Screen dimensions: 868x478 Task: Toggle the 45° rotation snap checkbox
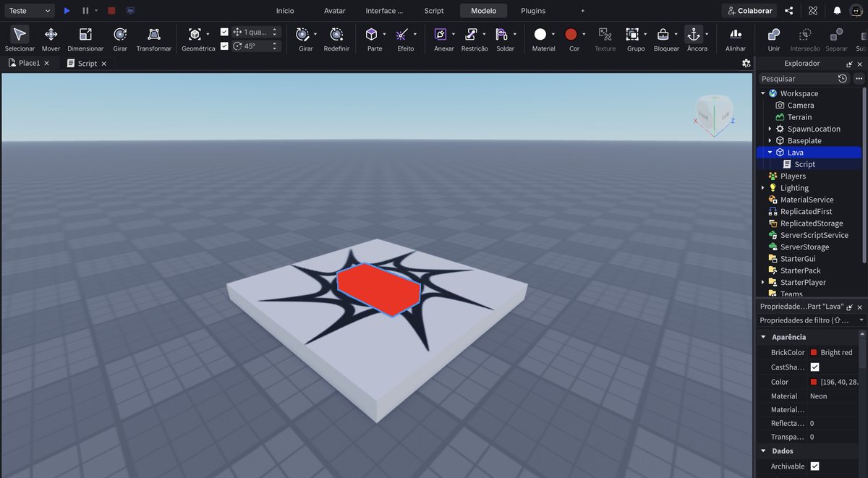pos(224,46)
